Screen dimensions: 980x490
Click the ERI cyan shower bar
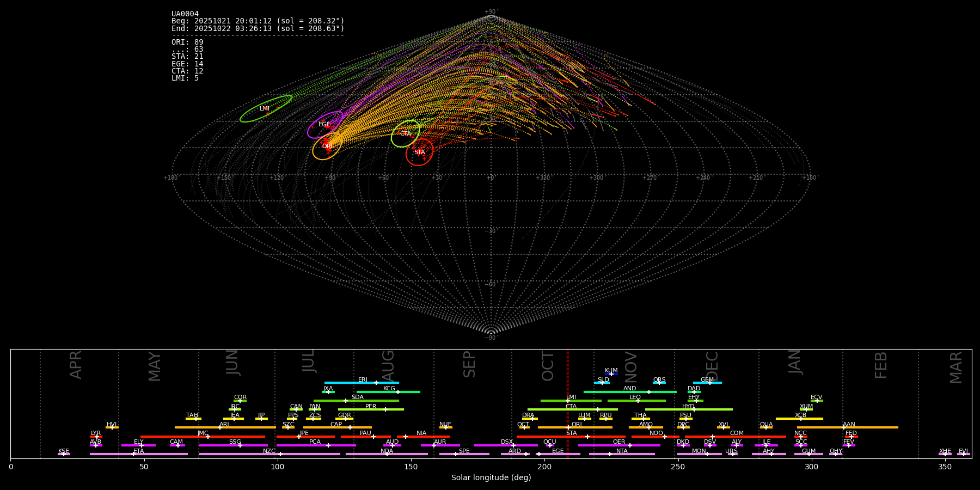(x=362, y=383)
